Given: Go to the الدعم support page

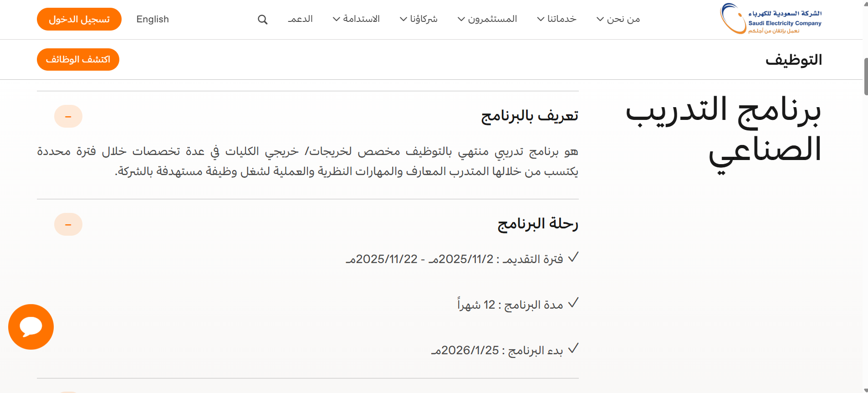Looking at the screenshot, I should pos(300,19).
